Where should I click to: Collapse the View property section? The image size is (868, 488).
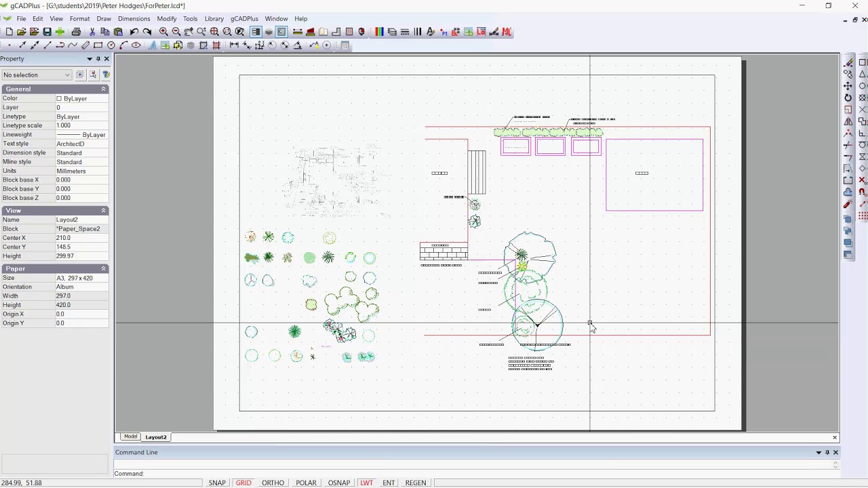pos(104,210)
